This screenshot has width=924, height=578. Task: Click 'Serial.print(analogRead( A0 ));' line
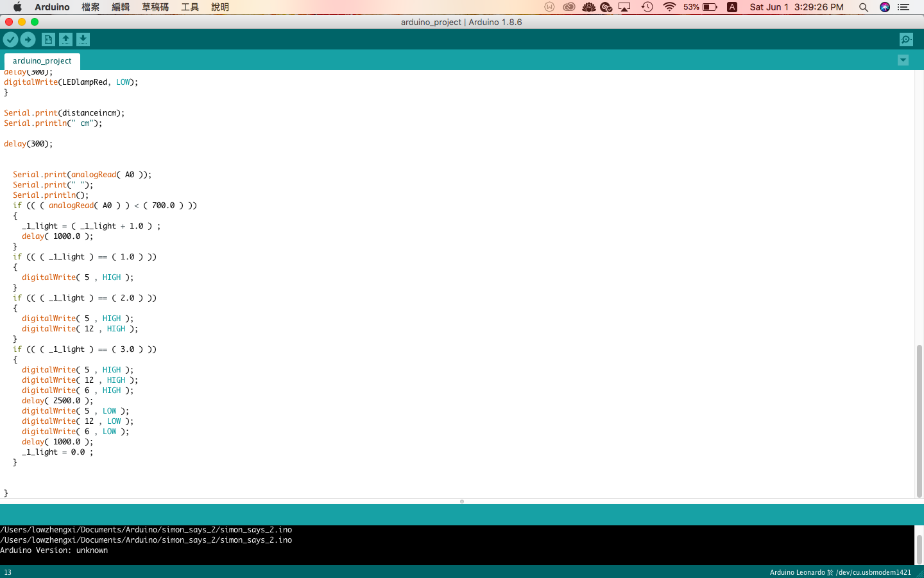82,175
